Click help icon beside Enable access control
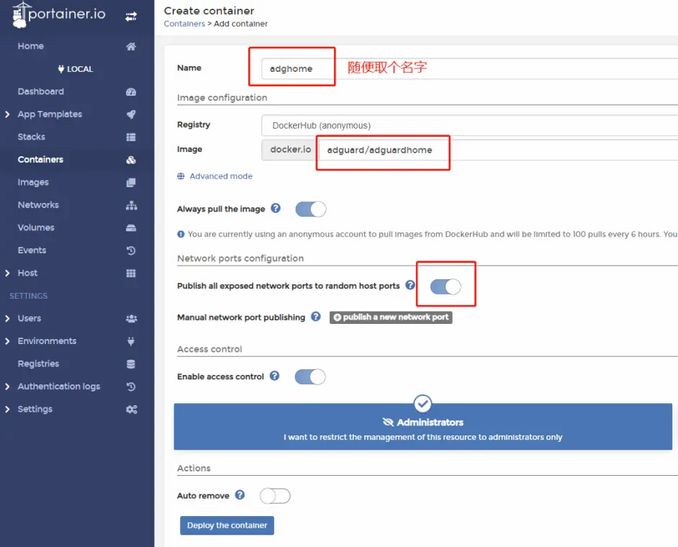 (275, 376)
